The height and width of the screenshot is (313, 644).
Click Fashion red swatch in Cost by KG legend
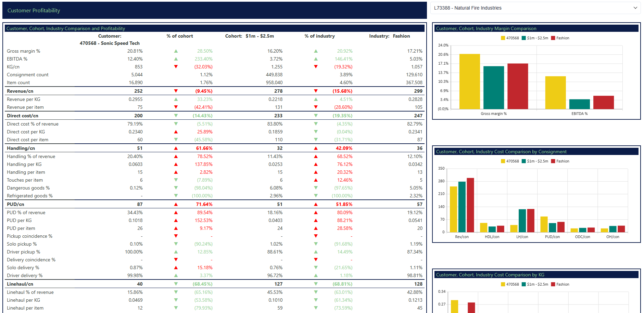[553, 284]
